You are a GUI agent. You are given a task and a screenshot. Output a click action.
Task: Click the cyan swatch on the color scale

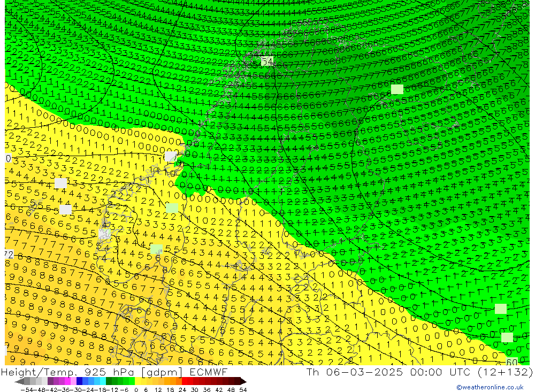point(103,381)
